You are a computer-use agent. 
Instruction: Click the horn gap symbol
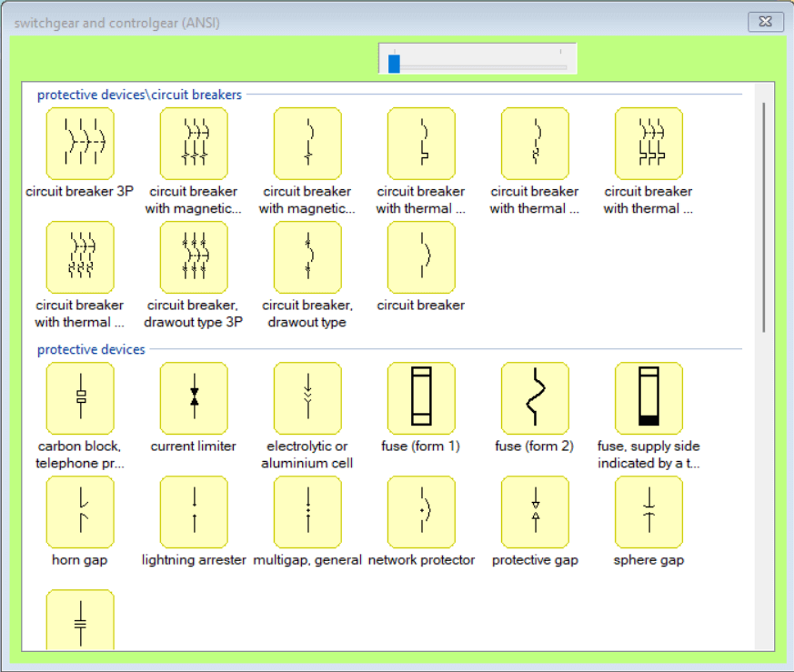click(80, 513)
